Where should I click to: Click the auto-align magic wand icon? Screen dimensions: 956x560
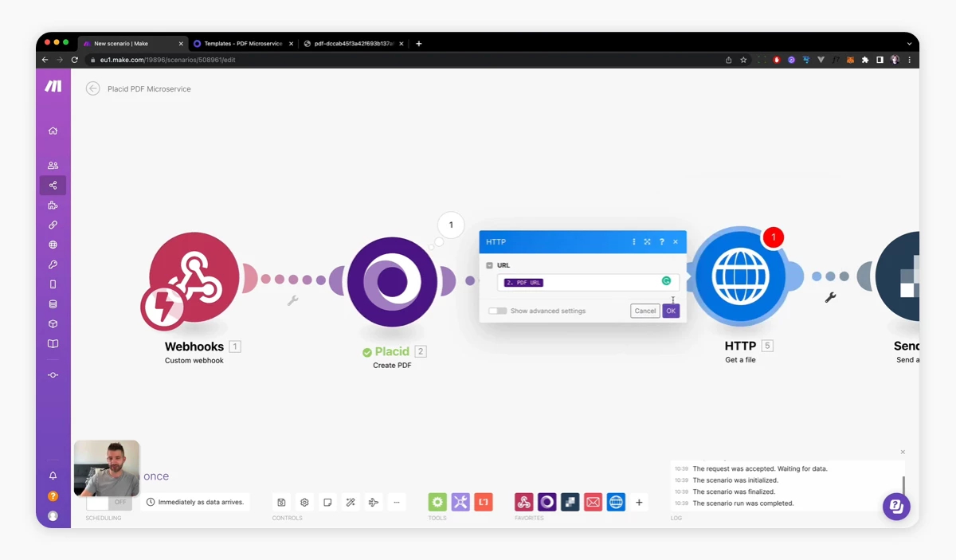(351, 503)
